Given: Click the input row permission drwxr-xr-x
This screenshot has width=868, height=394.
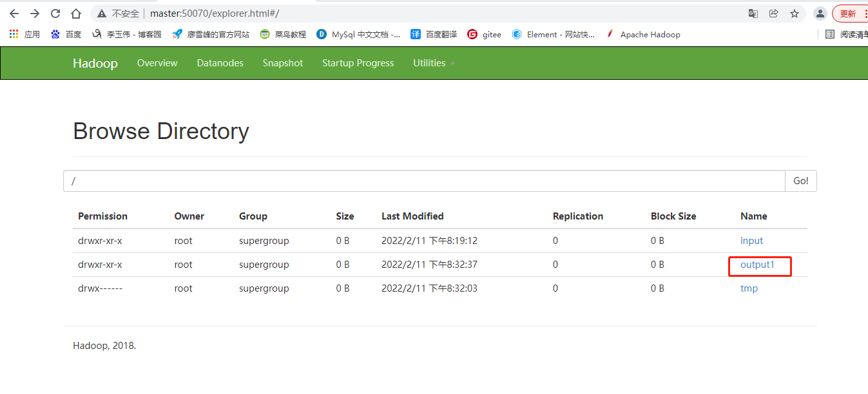Looking at the screenshot, I should pyautogui.click(x=100, y=241).
